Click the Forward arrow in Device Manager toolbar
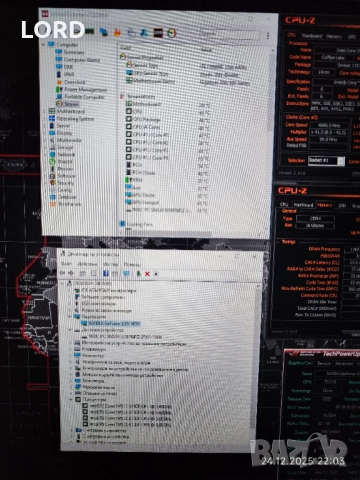Screen dimensions: 360x480 point(71,273)
